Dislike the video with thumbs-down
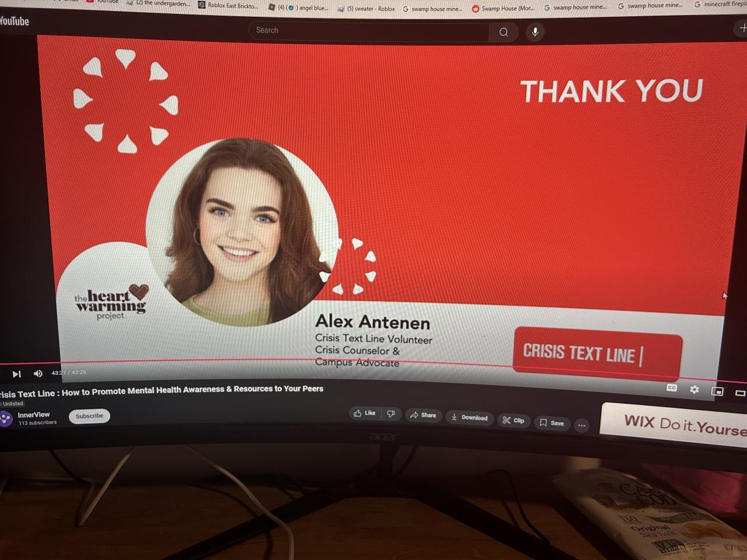This screenshot has height=560, width=747. tap(391, 414)
